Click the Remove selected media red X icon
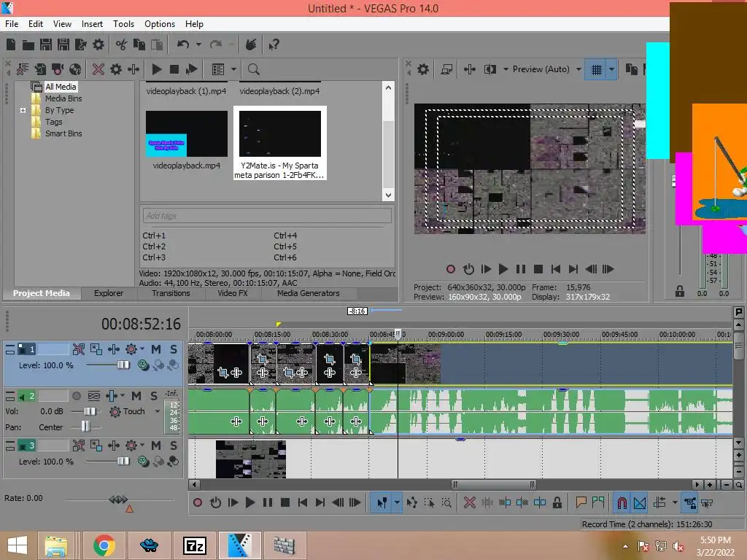 tap(98, 69)
